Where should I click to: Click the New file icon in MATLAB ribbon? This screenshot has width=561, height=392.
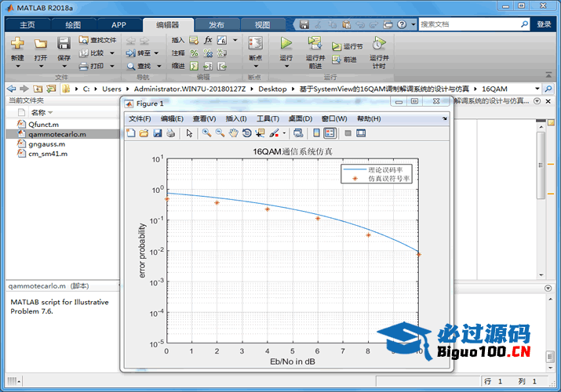[x=17, y=44]
